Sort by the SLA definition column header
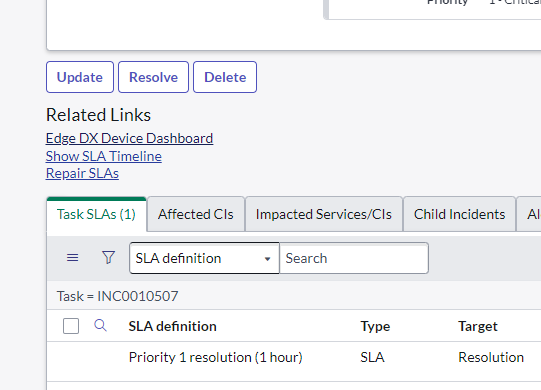This screenshot has width=541, height=390. tap(173, 326)
